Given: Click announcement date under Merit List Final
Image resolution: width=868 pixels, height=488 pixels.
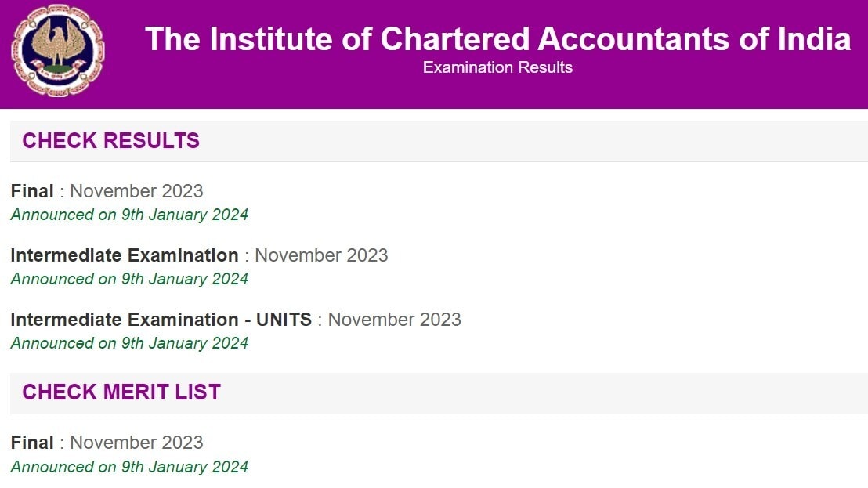Looking at the screenshot, I should (129, 467).
